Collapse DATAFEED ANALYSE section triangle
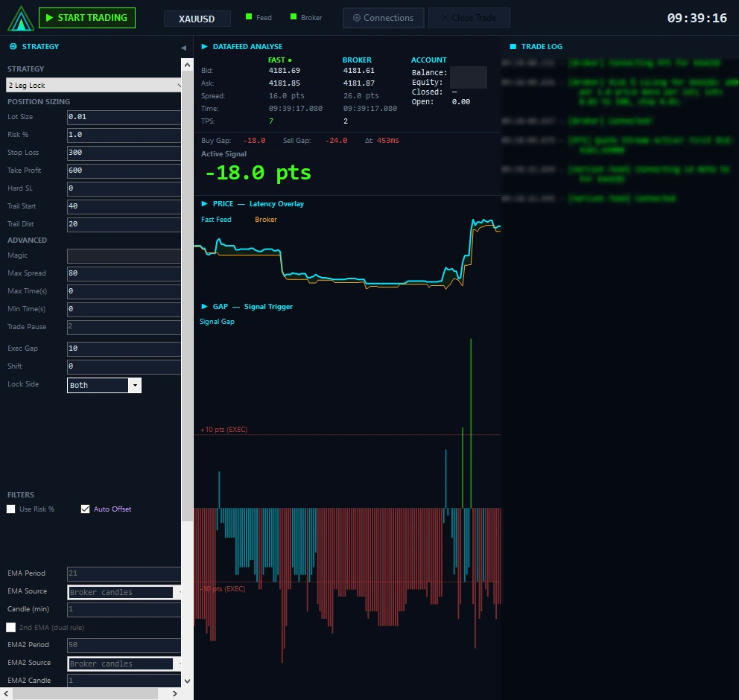739x700 pixels. [x=205, y=46]
